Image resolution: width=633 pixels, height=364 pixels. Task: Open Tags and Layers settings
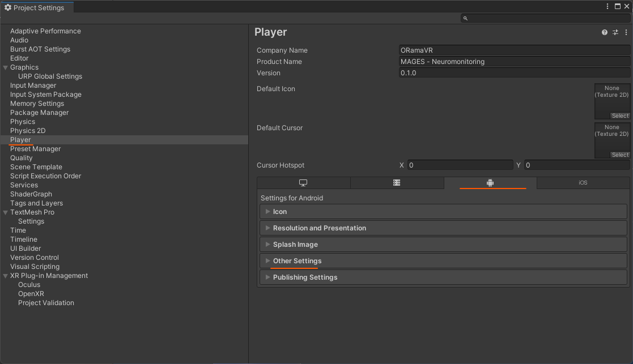(36, 204)
